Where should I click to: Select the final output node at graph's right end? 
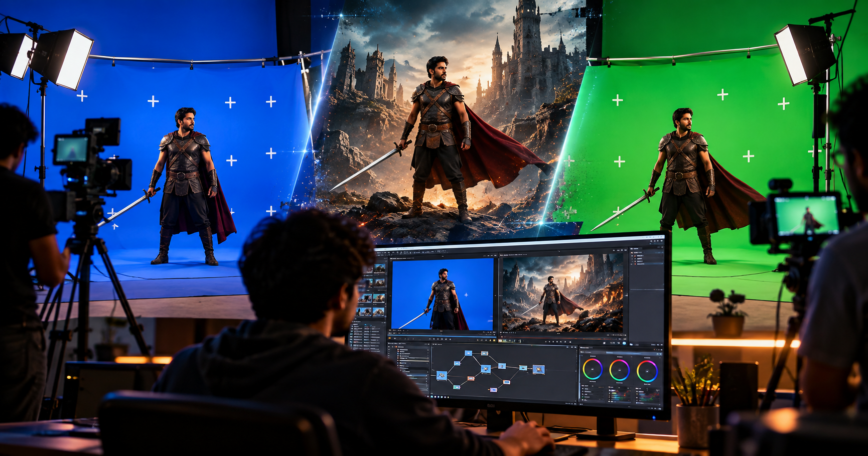[538, 370]
